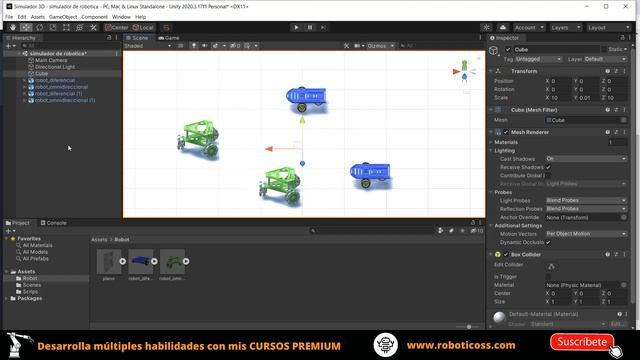The height and width of the screenshot is (360, 640).
Task: Click the Pause button
Action: pos(310,27)
